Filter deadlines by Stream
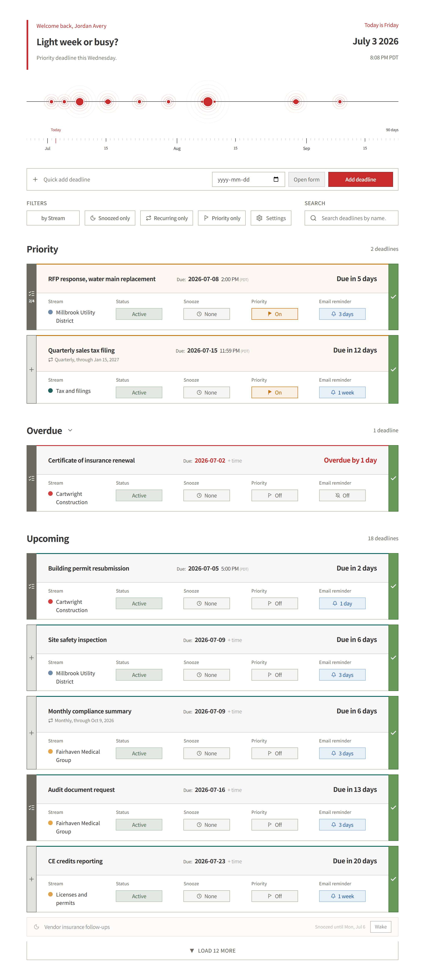This screenshot has height=980, width=425. pos(53,218)
